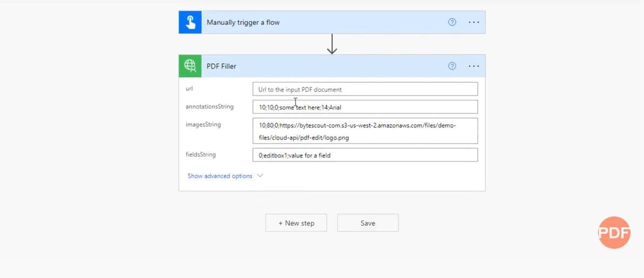The image size is (644, 278).
Task: Open the PDF Filler ellipsis menu
Action: 474,66
